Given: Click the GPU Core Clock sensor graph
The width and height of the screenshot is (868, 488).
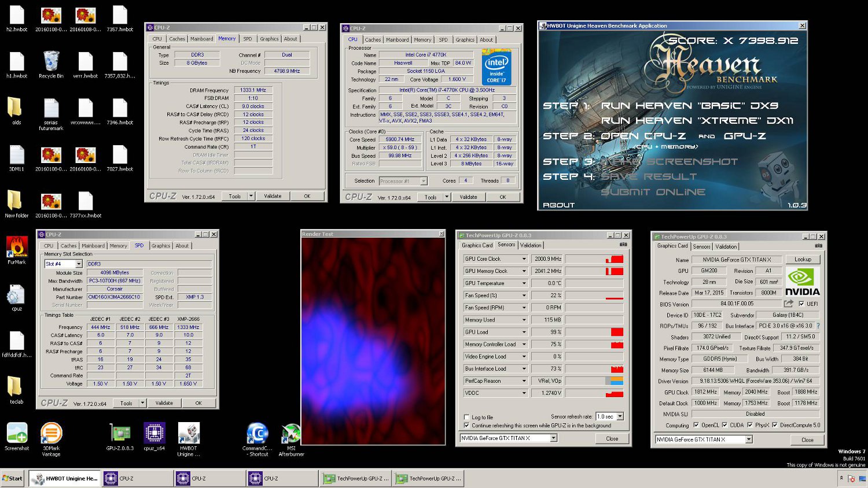Looking at the screenshot, I should click(x=594, y=259).
